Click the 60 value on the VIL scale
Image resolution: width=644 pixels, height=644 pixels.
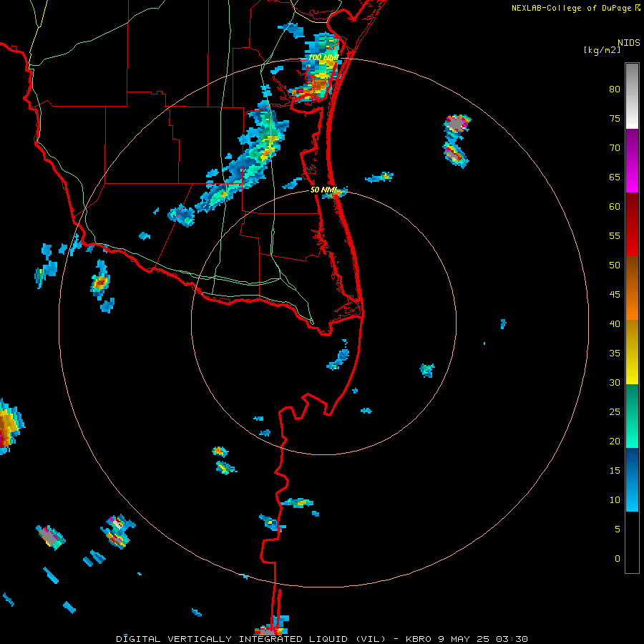coord(615,207)
